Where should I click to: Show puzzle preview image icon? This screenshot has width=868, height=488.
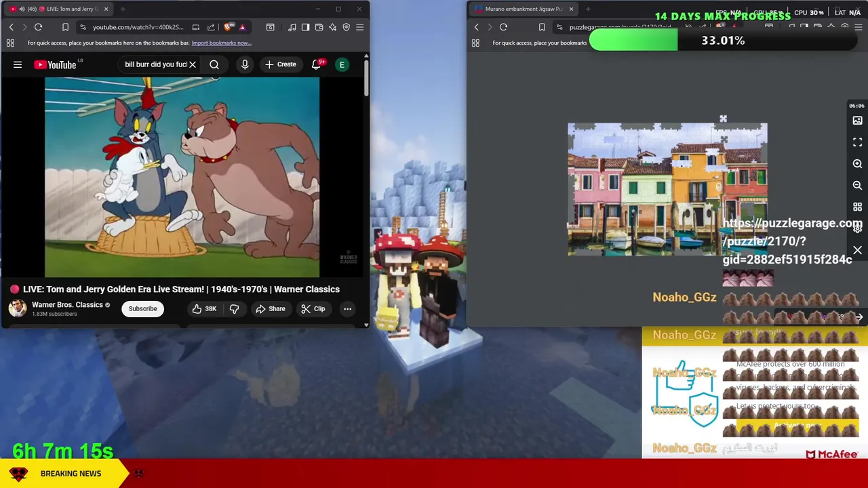pos(857,121)
